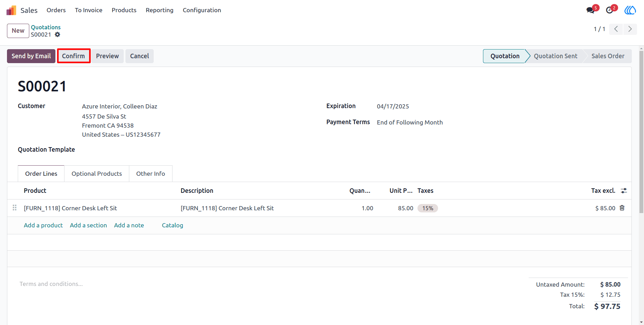This screenshot has height=325, width=644.
Task: Grab the order line drag handle
Action: click(15, 208)
